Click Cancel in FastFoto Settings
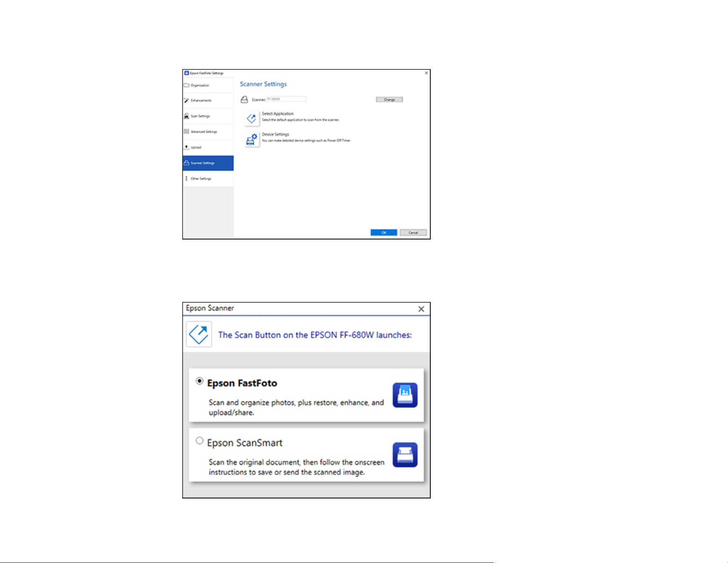The height and width of the screenshot is (563, 728). pyautogui.click(x=413, y=232)
